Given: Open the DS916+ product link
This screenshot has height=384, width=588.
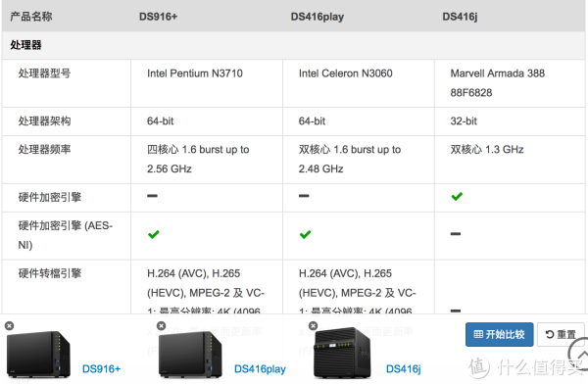Looking at the screenshot, I should [x=101, y=369].
